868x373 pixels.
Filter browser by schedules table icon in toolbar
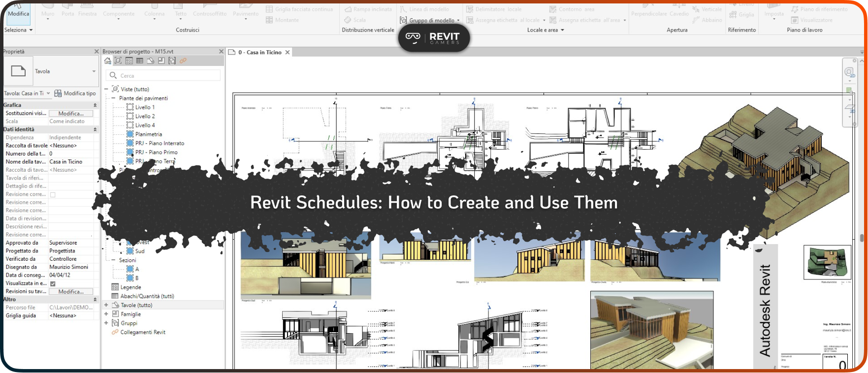[x=140, y=61]
